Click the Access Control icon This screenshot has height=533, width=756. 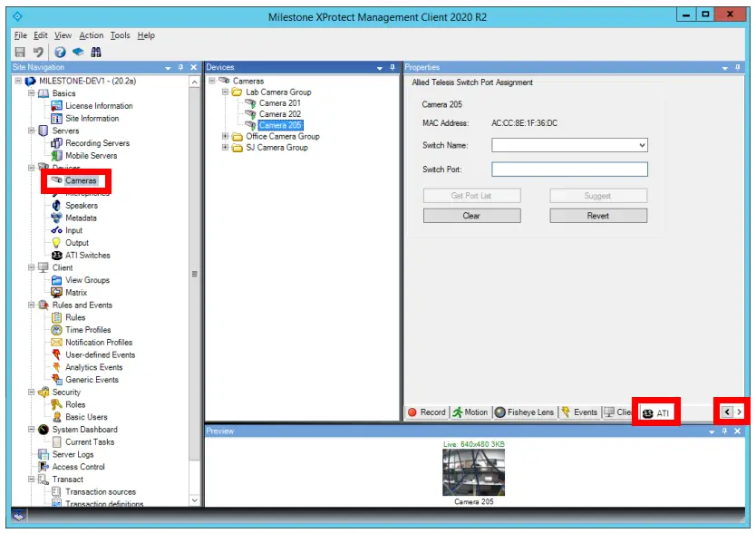pos(44,467)
